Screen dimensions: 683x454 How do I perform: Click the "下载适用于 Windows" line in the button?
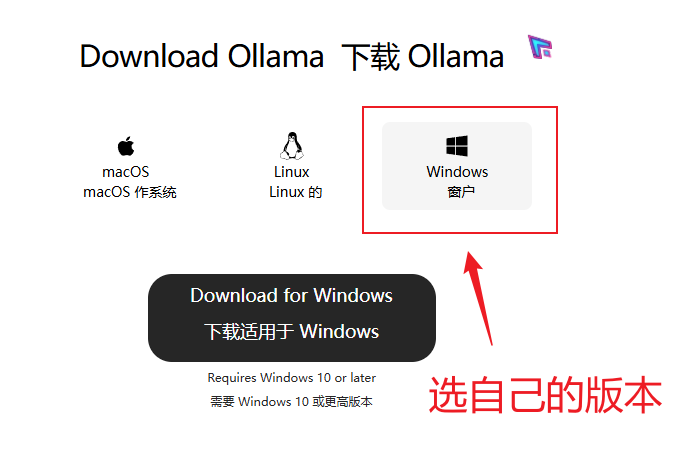coord(291,332)
